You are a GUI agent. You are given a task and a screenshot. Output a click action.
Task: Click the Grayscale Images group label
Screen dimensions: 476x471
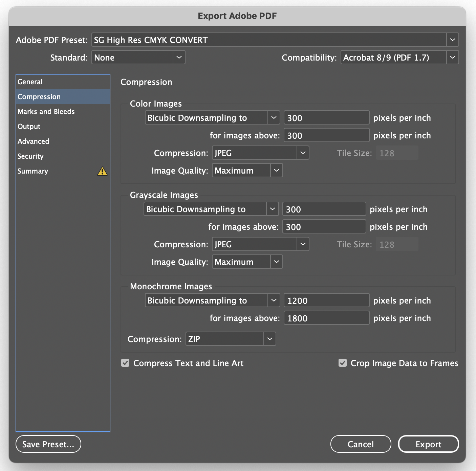click(164, 195)
